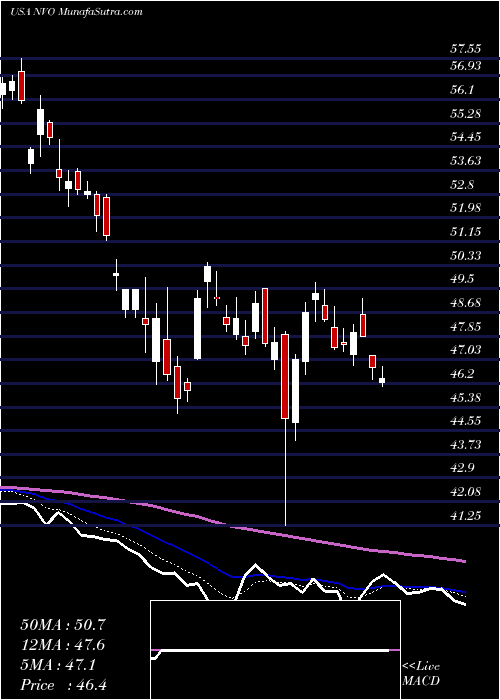Click the <<Live MACD label
Screen dimensions: 500x700
(421, 674)
